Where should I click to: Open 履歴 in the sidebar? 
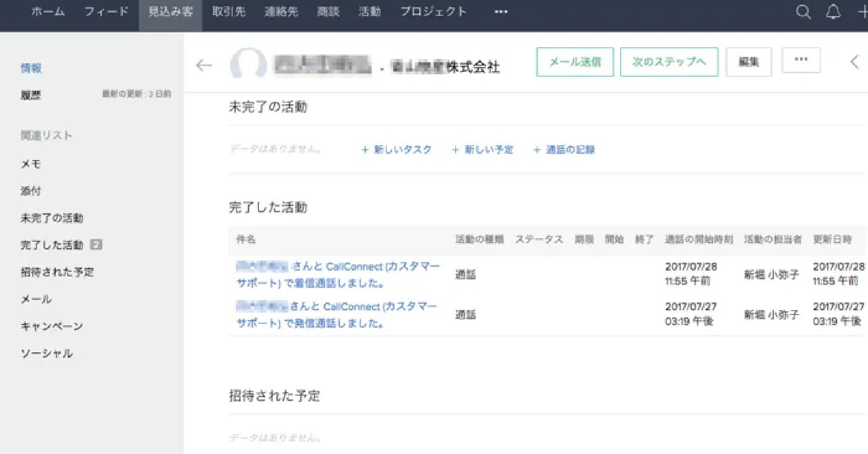point(31,95)
